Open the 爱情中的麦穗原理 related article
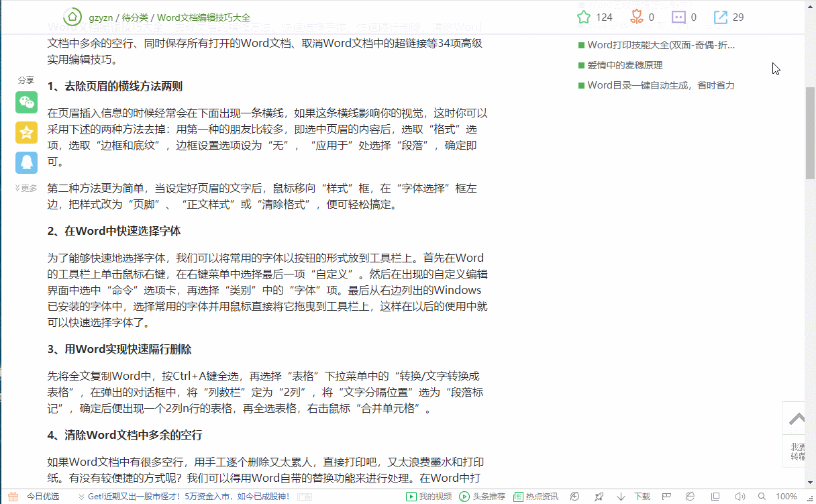 [x=625, y=65]
